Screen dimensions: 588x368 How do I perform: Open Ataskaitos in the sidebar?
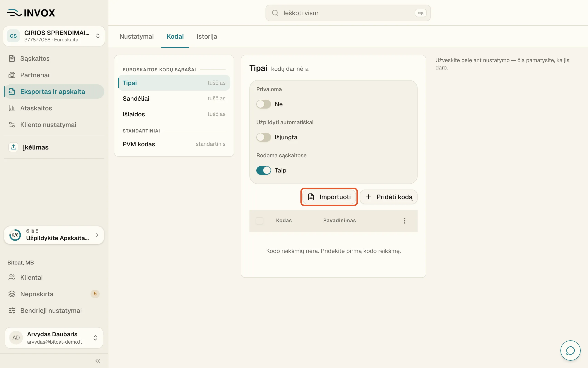54,108
